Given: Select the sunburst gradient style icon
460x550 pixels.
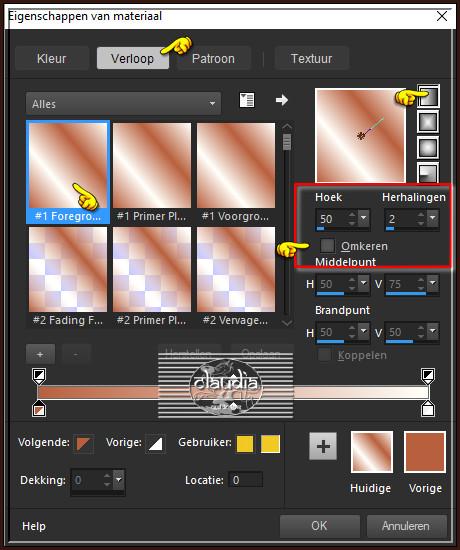Looking at the screenshot, I should tap(428, 147).
